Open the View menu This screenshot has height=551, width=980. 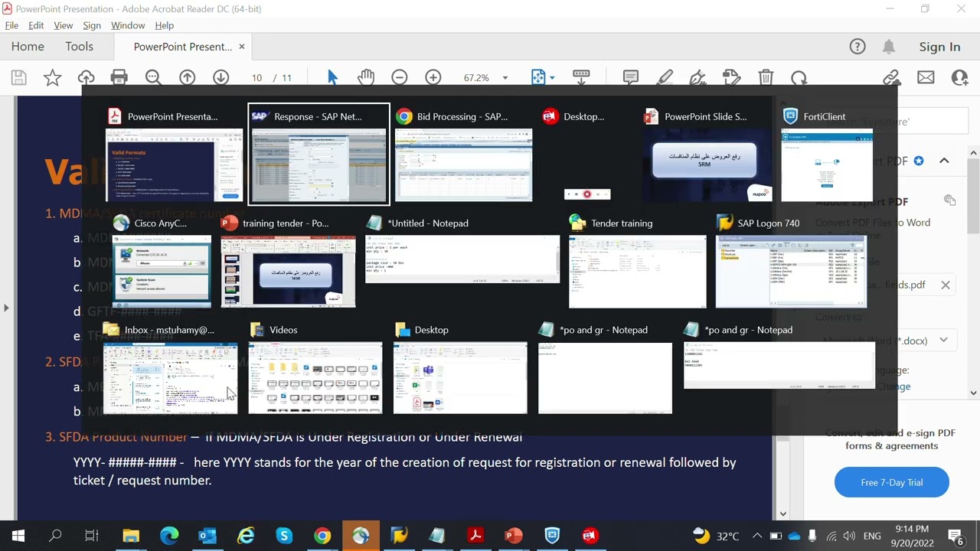pos(64,25)
